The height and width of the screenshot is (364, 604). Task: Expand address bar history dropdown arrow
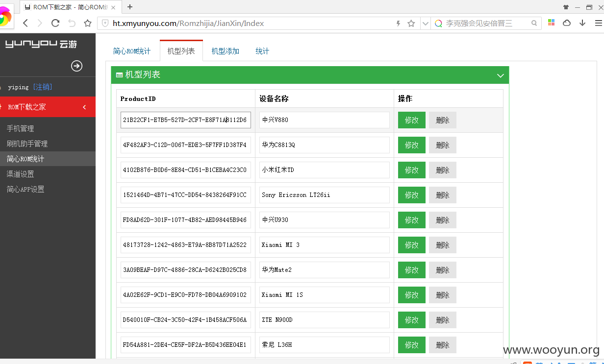click(x=425, y=23)
